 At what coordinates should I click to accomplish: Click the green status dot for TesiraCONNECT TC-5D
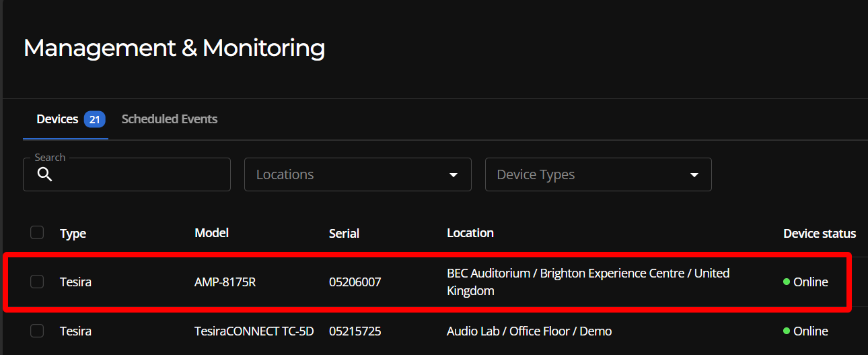tap(787, 331)
